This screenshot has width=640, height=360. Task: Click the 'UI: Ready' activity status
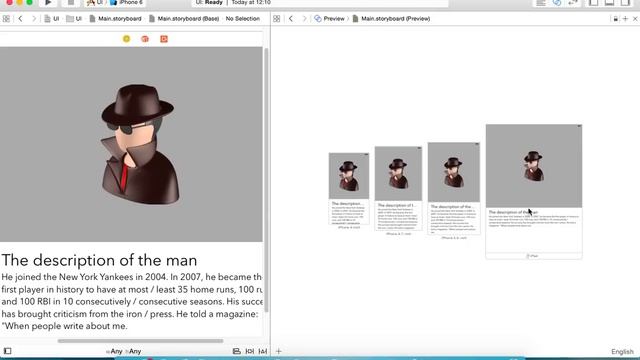[x=209, y=2]
